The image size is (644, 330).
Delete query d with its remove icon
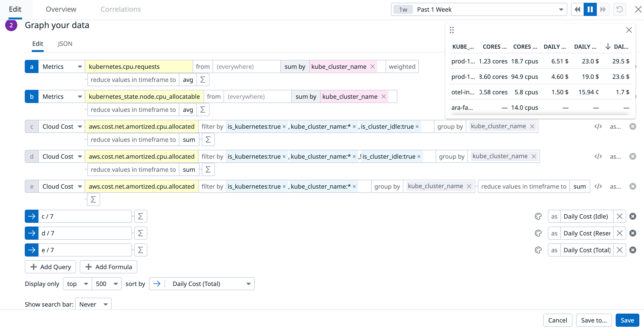coord(633,157)
